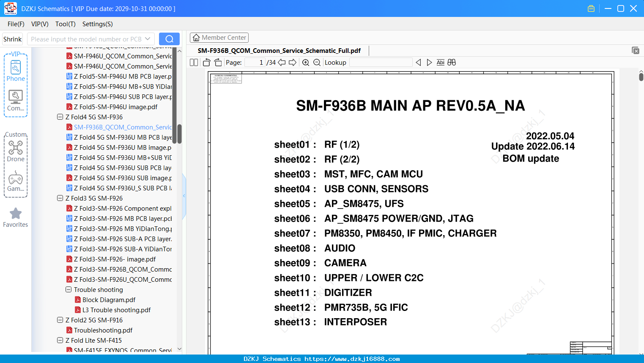
Task: Click the detach window icon at top right of viewer
Action: (x=636, y=50)
